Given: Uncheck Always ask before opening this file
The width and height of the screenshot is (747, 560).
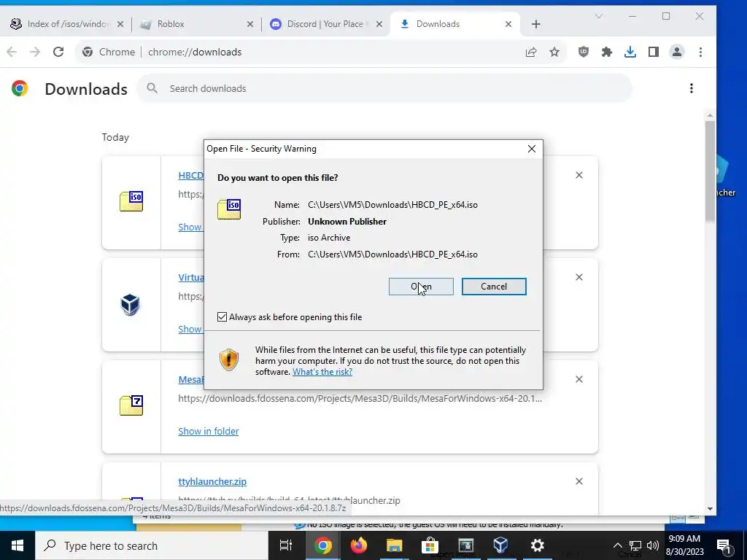Looking at the screenshot, I should coord(222,317).
